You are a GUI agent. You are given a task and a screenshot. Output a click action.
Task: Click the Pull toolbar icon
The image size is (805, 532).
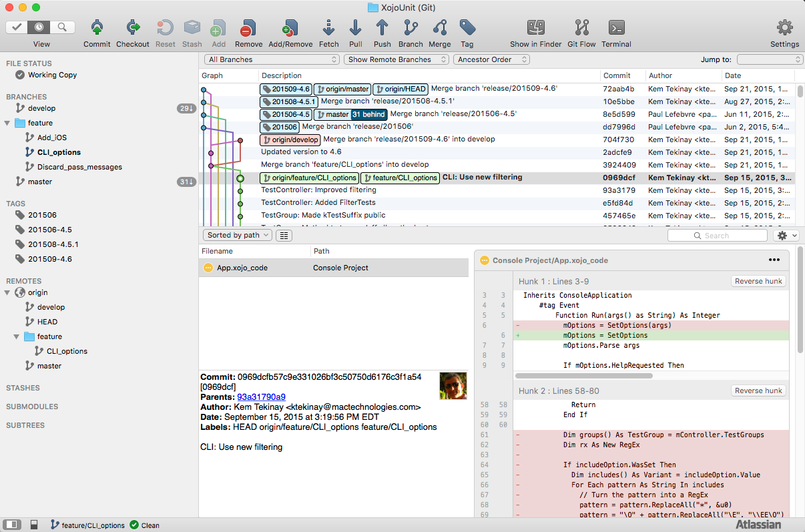pyautogui.click(x=356, y=27)
